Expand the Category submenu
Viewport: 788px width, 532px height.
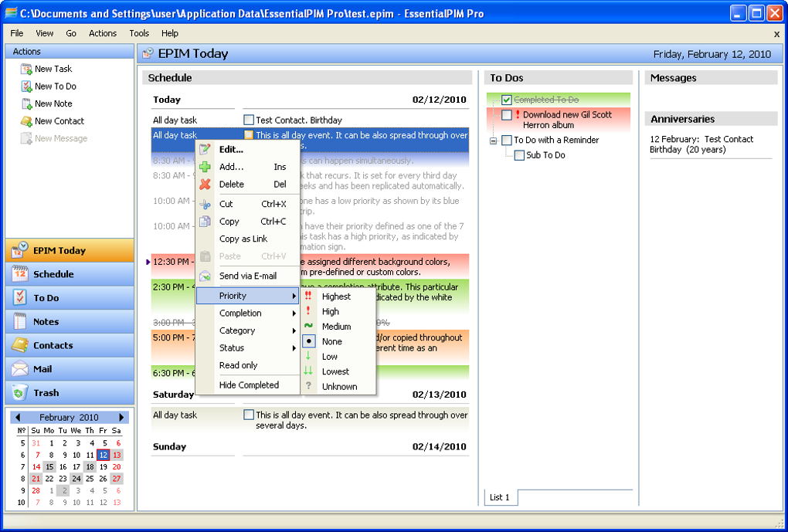pos(247,330)
